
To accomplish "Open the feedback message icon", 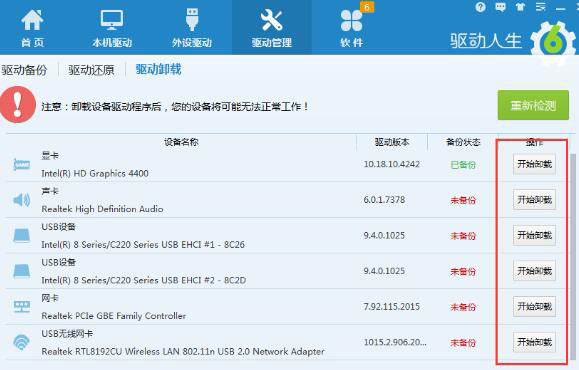I will coord(500,7).
